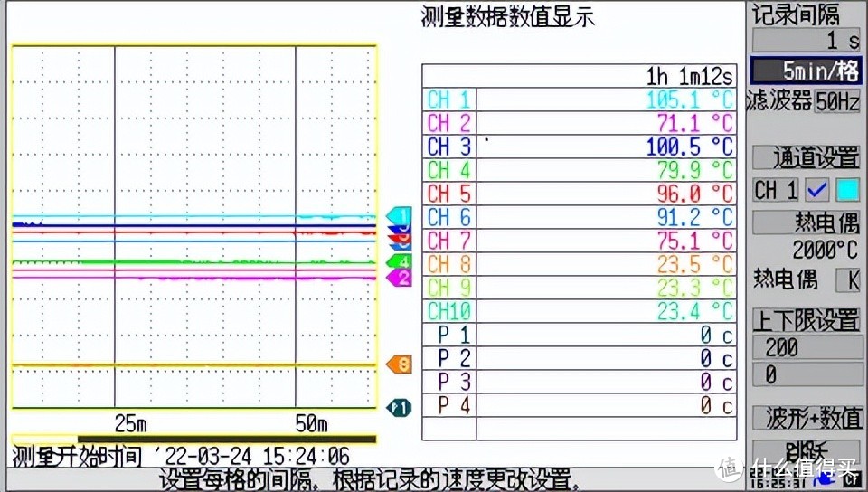The height and width of the screenshot is (492, 868).
Task: Click the 91.2 °C reading
Action: [694, 217]
